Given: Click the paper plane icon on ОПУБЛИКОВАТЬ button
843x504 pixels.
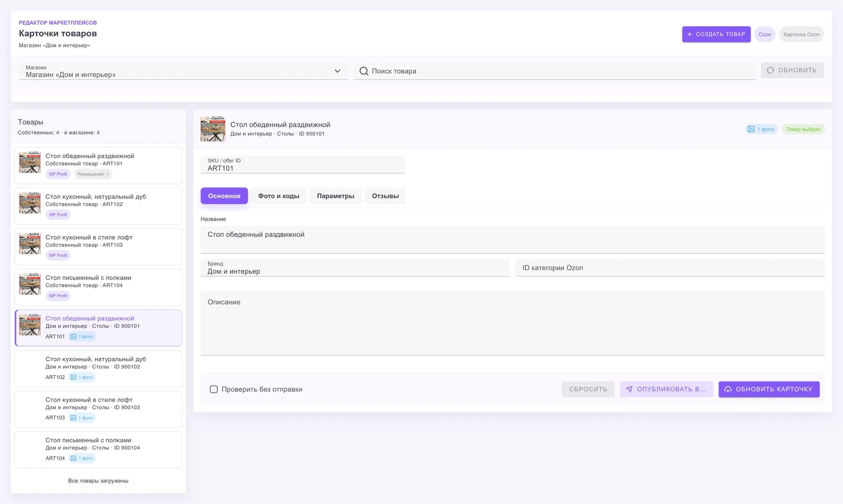Looking at the screenshot, I should [629, 389].
